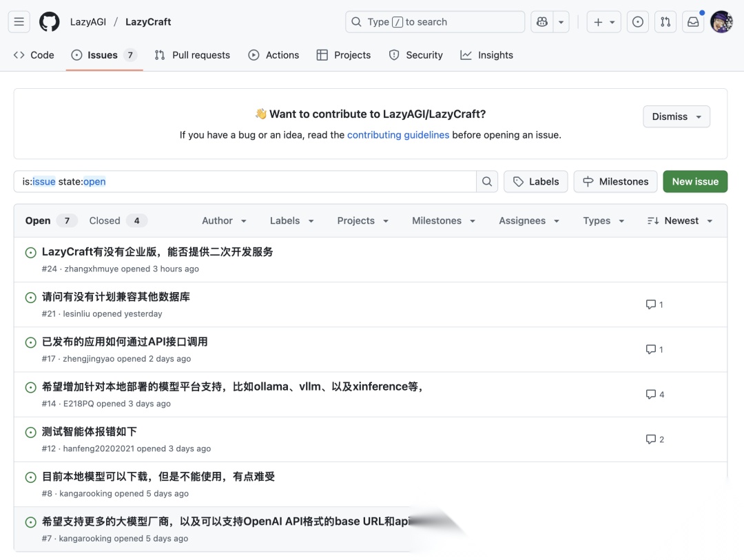Click your profile avatar picture
744x560 pixels.
(x=721, y=21)
